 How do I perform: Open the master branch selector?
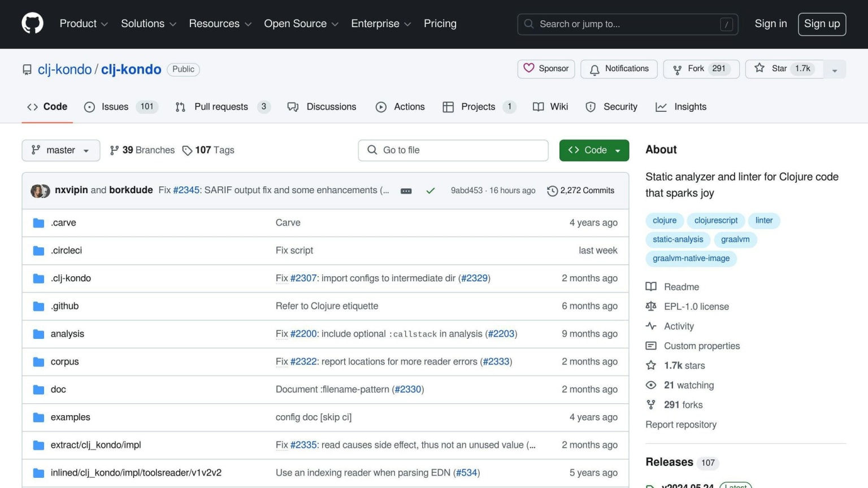tap(61, 150)
